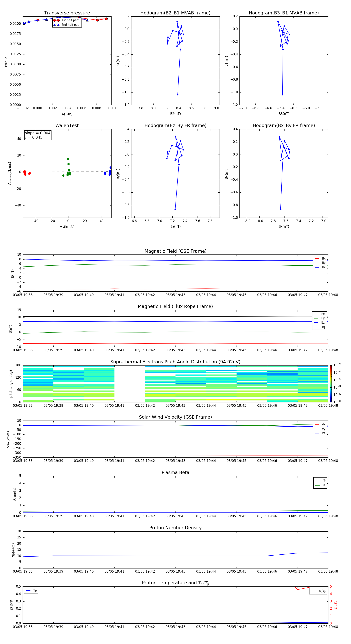Click the pitch angle intensity colorbar
Viewport: 351px width, 644px height.
tap(331, 384)
